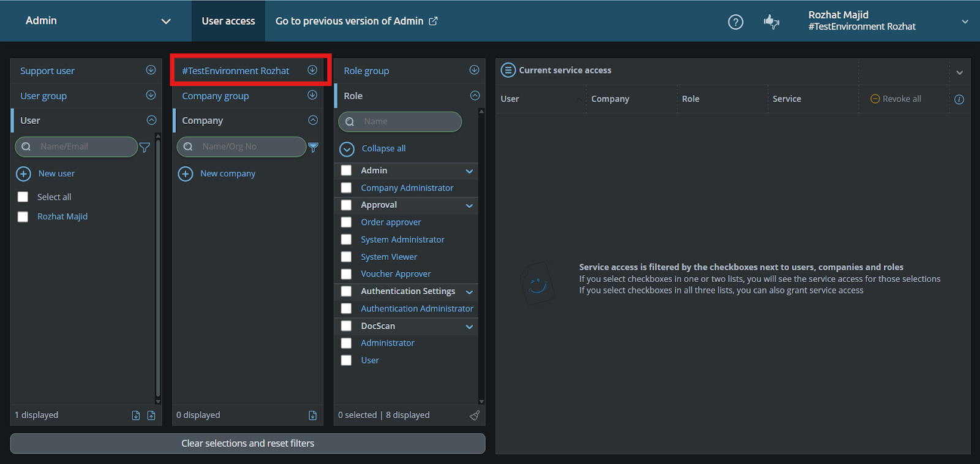
Task: Tick the Authentication Administrator checkbox
Action: (346, 309)
